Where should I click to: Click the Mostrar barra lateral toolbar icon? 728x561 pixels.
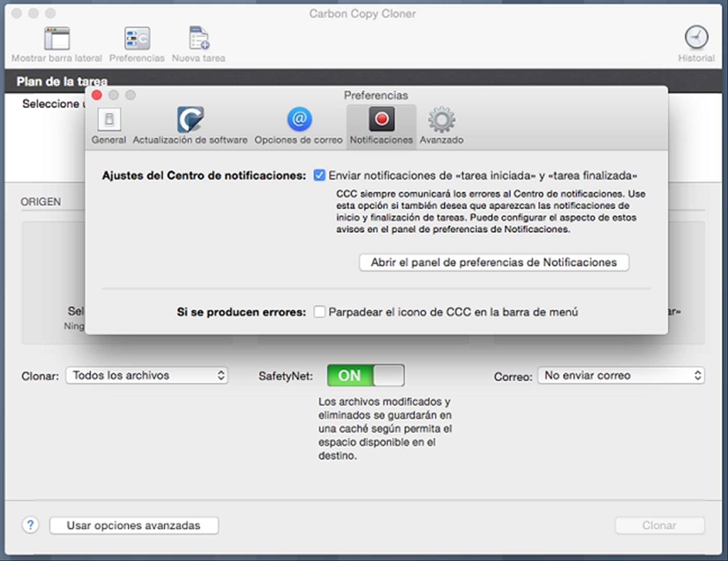click(57, 39)
